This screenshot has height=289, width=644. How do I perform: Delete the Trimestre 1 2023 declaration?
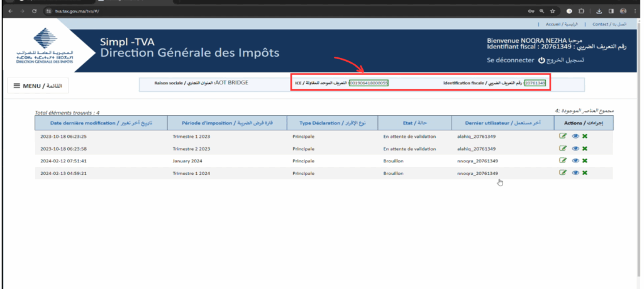(x=585, y=136)
